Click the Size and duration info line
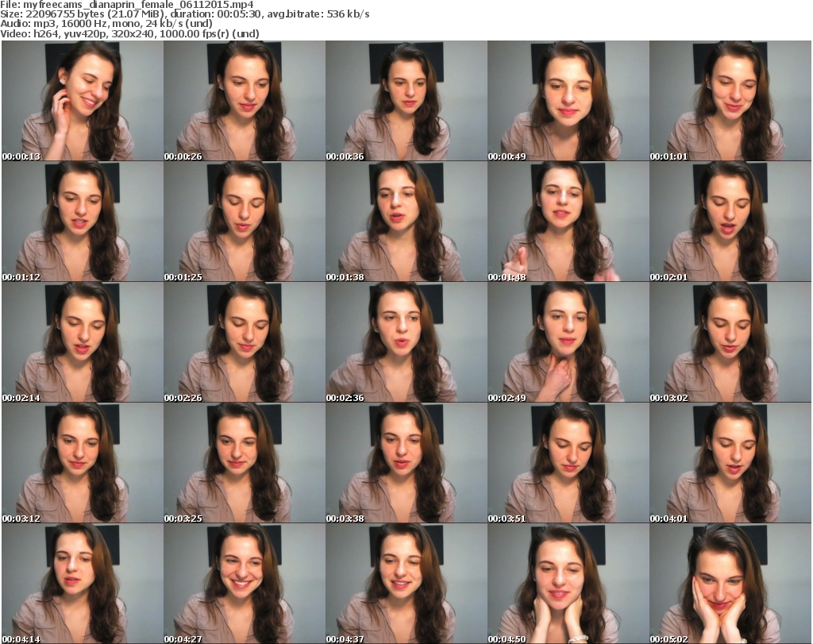Image resolution: width=813 pixels, height=644 pixels. 184,14
